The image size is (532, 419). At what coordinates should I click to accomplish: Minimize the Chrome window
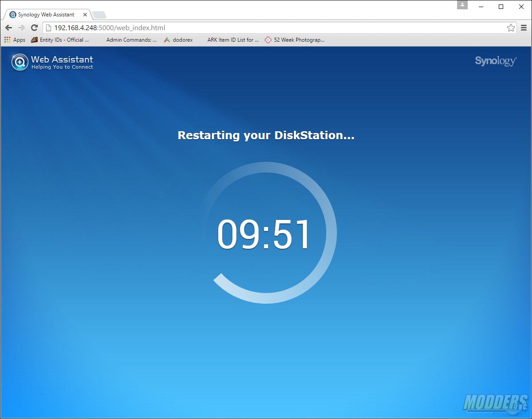tap(481, 7)
